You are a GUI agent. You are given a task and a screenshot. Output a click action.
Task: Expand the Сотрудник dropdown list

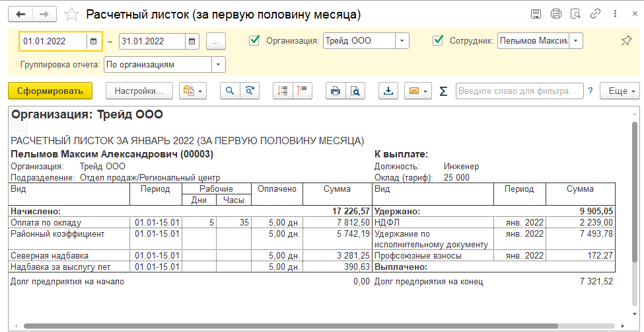(576, 41)
